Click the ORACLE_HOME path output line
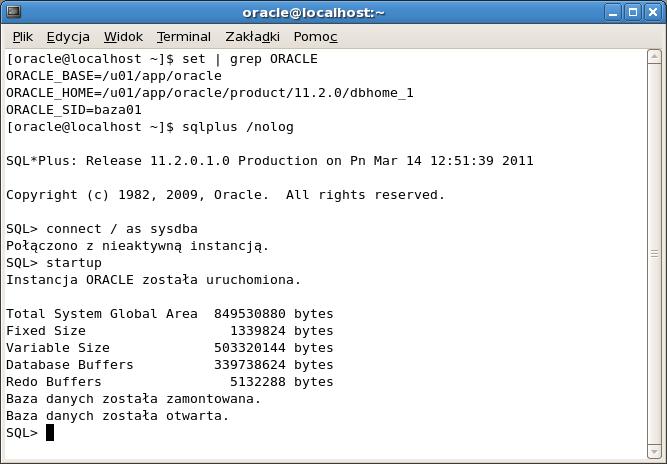 pos(210,93)
